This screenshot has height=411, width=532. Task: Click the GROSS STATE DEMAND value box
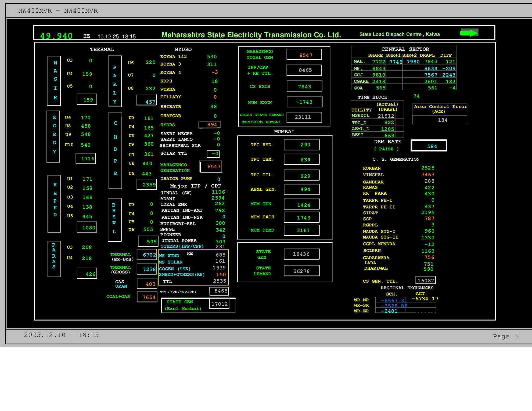[304, 117]
